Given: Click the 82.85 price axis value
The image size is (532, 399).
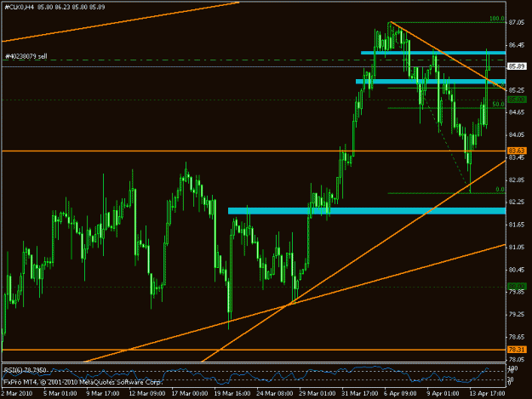Looking at the screenshot, I should click(516, 180).
